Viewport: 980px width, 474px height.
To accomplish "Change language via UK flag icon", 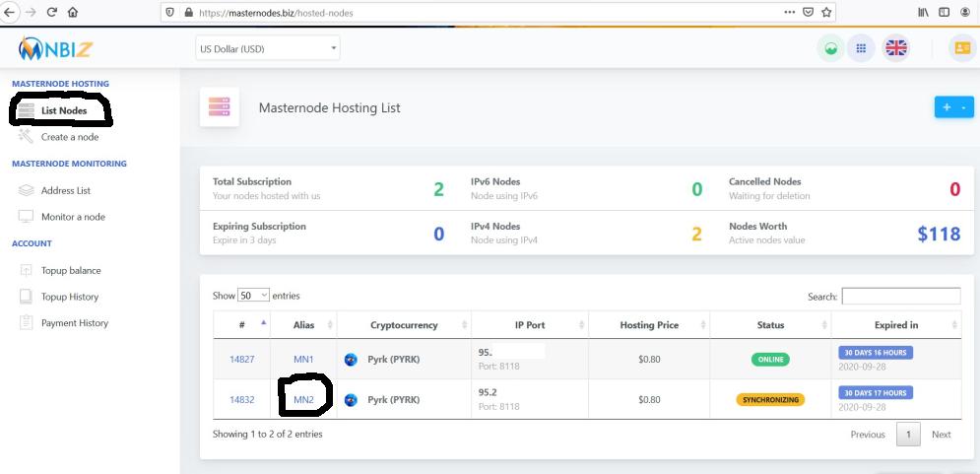I will [x=895, y=48].
